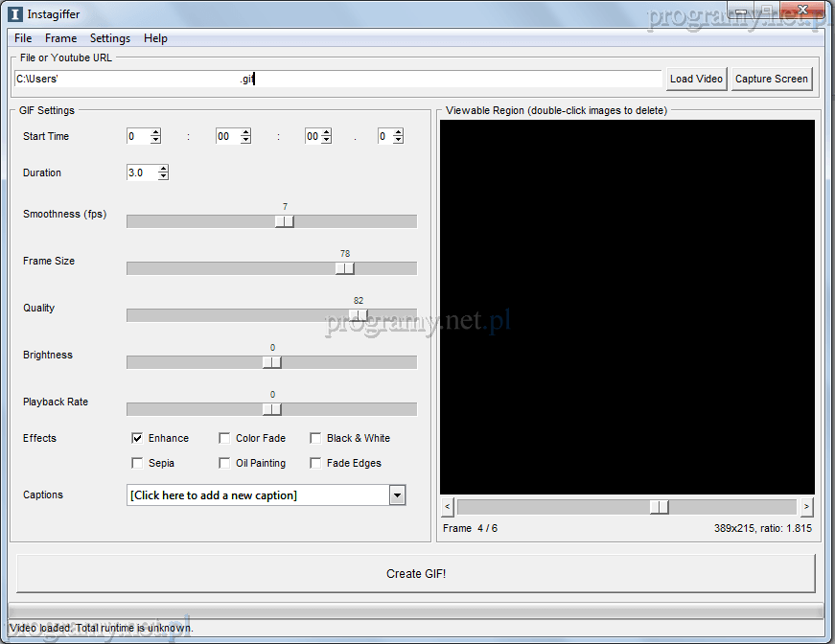Open the File menu
This screenshot has height=644, width=835.
click(x=23, y=38)
